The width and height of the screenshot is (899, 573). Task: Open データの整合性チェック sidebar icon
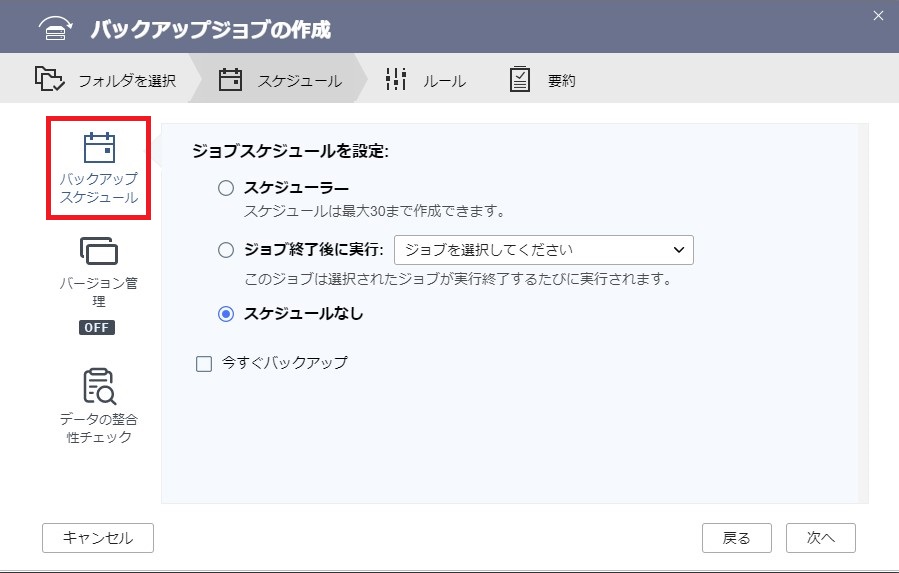tap(99, 386)
